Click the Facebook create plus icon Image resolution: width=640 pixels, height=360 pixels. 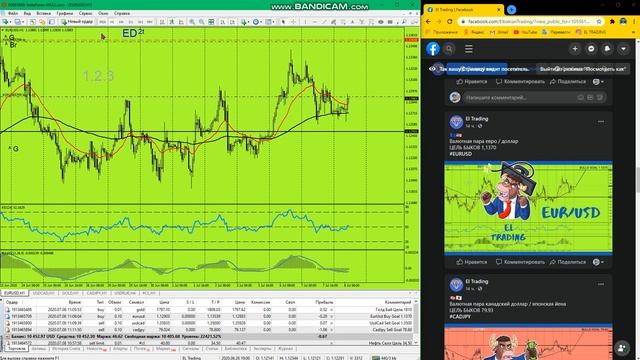[x=575, y=49]
